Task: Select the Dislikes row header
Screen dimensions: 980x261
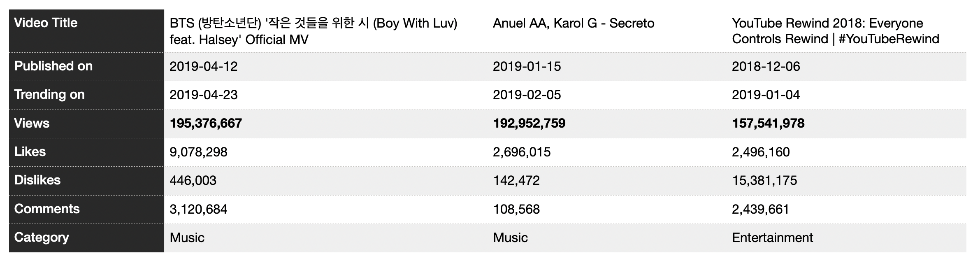Action: tap(86, 180)
